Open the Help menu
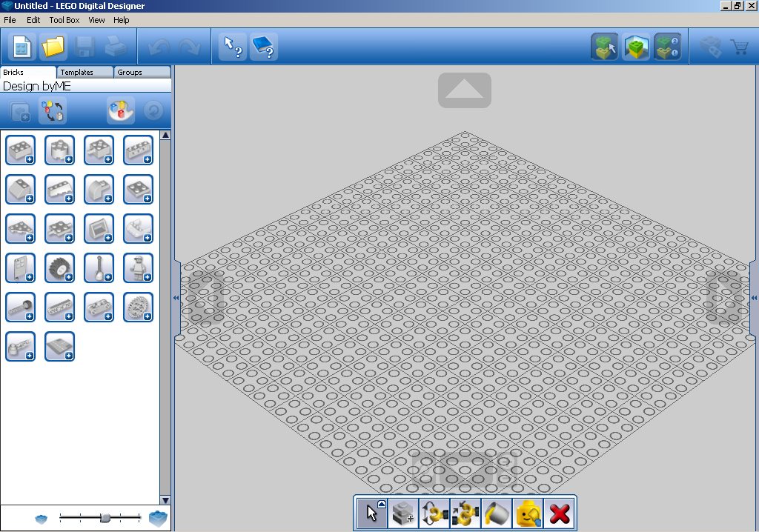This screenshot has height=532, width=759. [121, 20]
